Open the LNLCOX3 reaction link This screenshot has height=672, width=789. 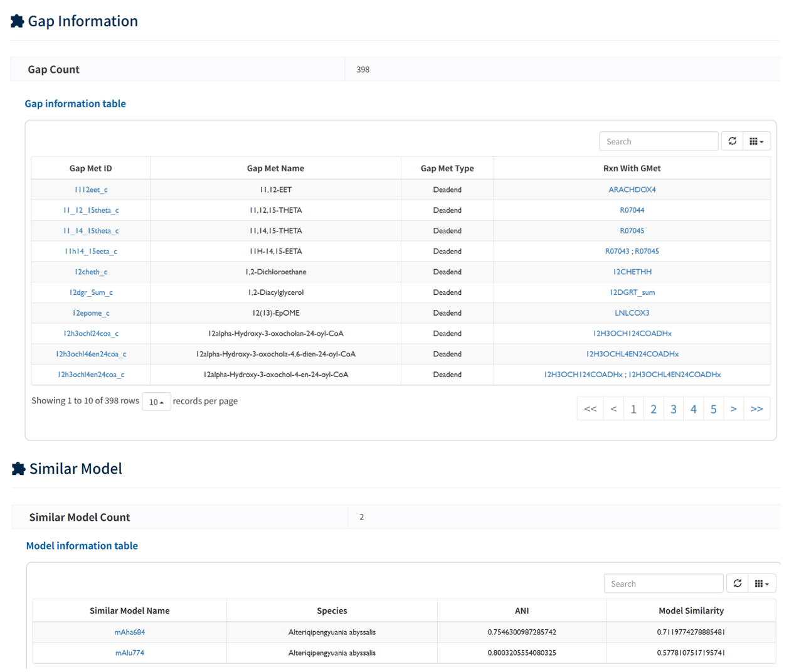(x=632, y=312)
